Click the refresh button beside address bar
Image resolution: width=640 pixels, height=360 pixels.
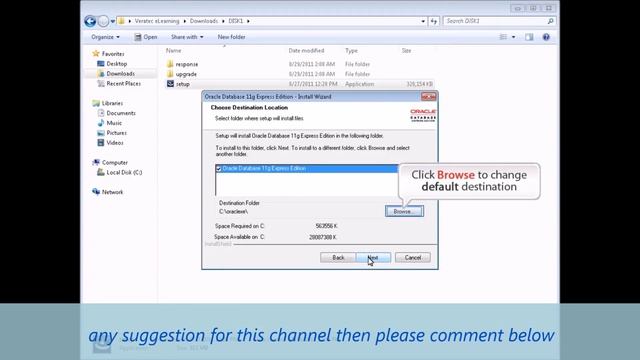(x=433, y=21)
